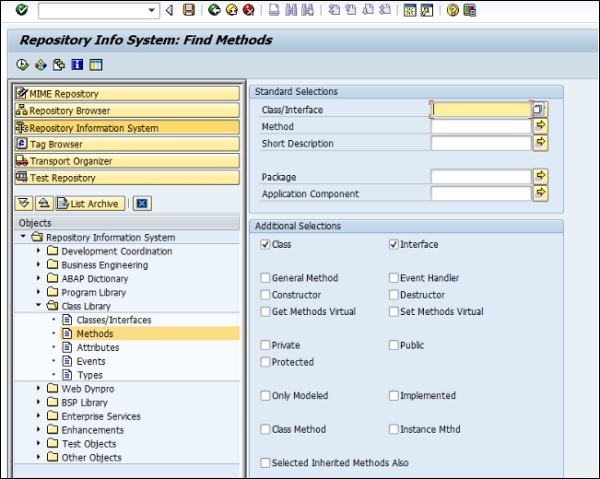Click the red Cancel icon
Image resolution: width=600 pixels, height=479 pixels.
(x=249, y=10)
